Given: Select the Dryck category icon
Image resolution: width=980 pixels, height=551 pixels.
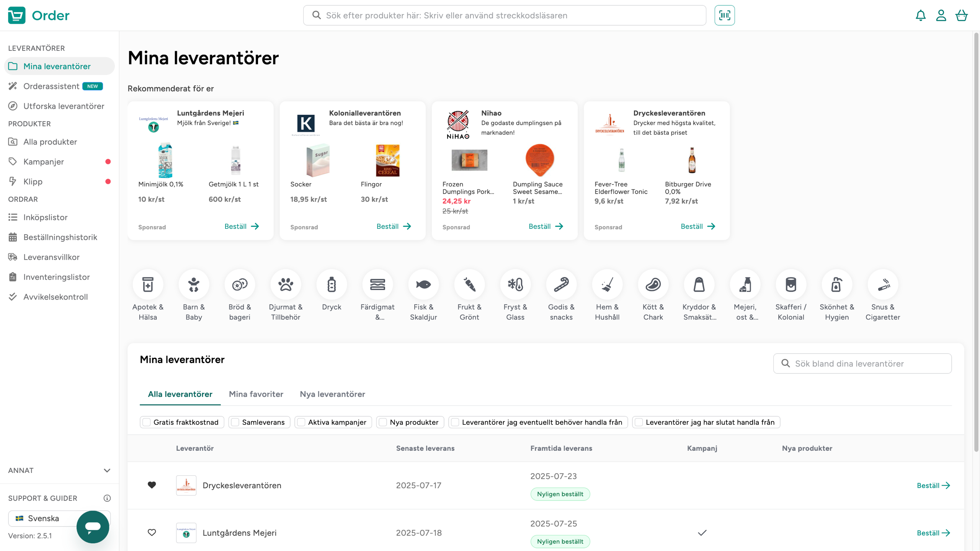Looking at the screenshot, I should (x=332, y=284).
